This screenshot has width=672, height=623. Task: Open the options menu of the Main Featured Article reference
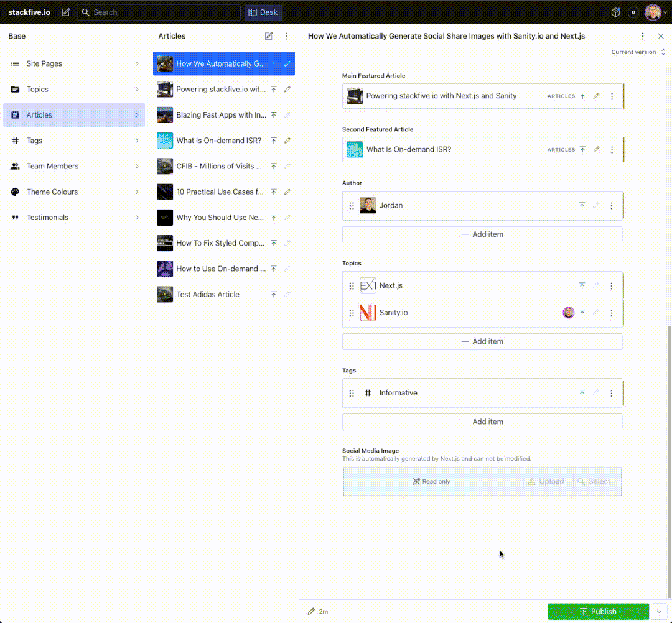[612, 96]
